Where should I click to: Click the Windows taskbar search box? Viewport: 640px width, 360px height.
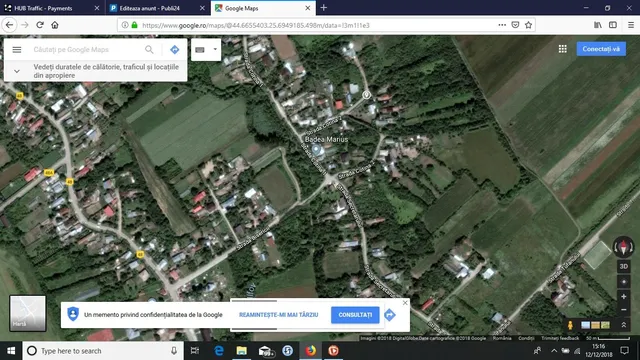(103, 351)
